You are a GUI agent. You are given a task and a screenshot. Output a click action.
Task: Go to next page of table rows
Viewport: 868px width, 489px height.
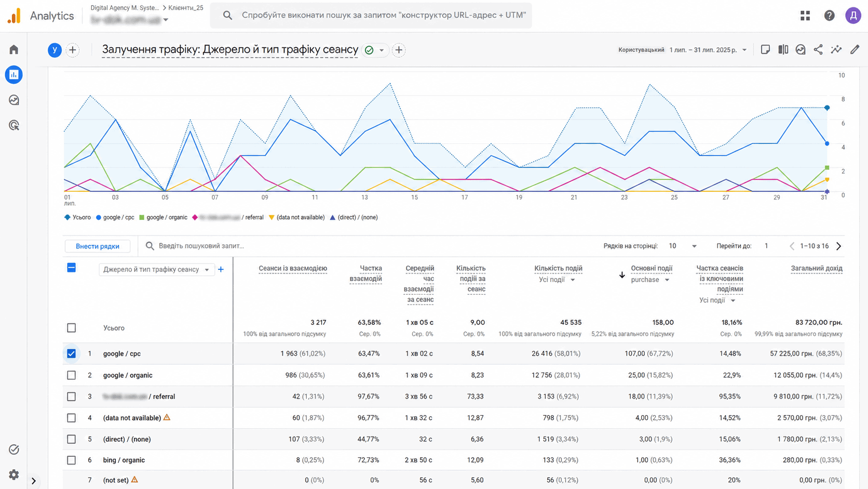tap(838, 246)
